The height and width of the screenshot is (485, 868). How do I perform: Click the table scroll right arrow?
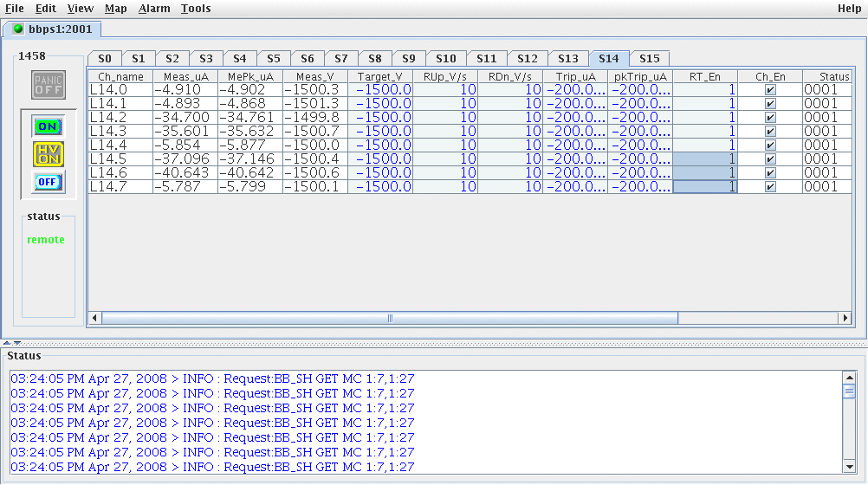point(845,318)
